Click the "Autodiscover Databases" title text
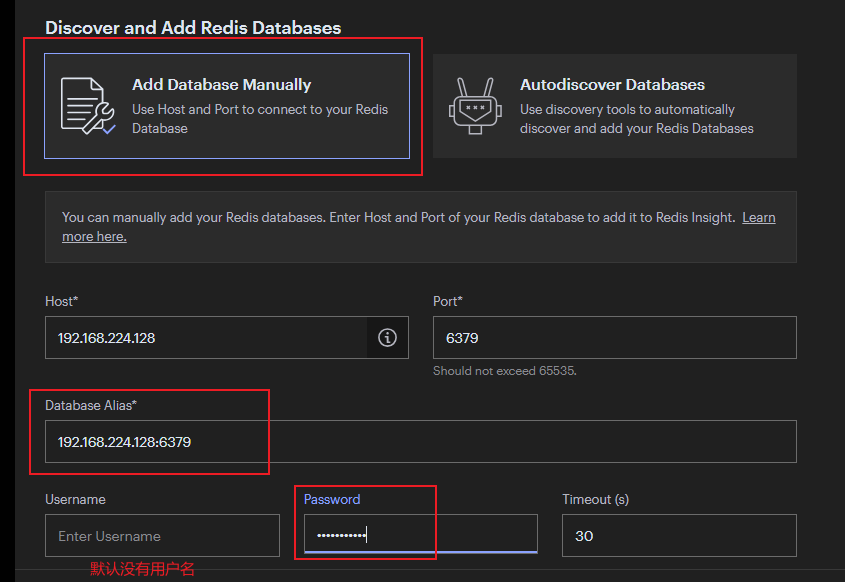Viewport: 845px width, 582px height. [x=612, y=85]
